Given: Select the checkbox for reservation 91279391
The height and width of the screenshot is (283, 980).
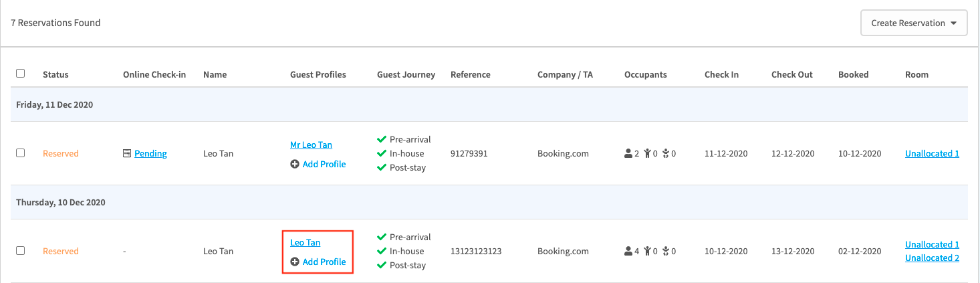Looking at the screenshot, I should click(x=20, y=153).
